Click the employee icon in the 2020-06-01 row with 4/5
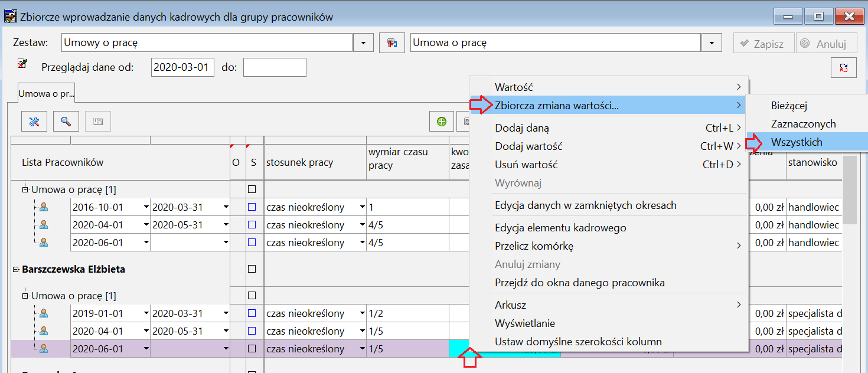868x373 pixels. pyautogui.click(x=43, y=243)
